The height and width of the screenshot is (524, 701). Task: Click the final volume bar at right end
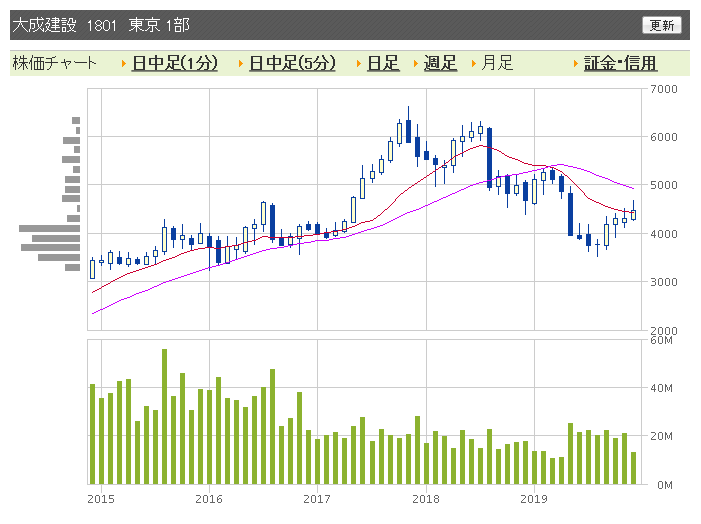[633, 468]
